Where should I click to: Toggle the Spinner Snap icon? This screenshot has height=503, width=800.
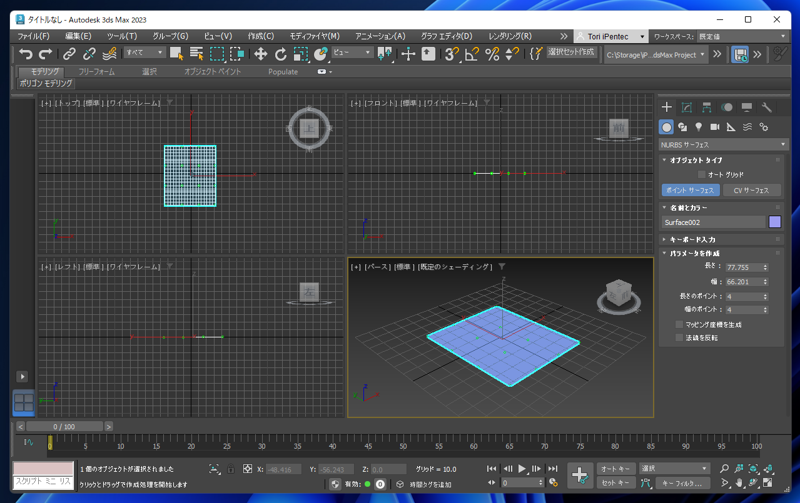[512, 54]
